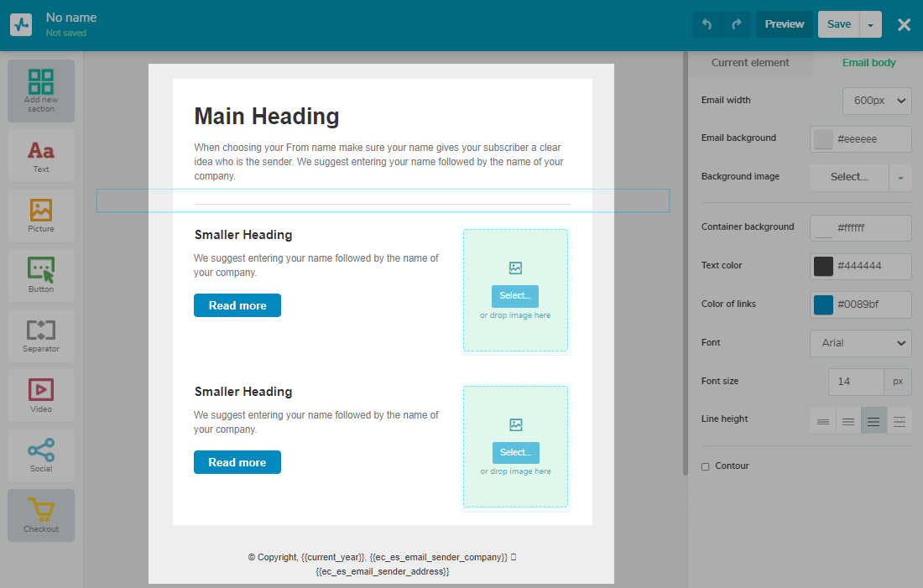923x588 pixels.
Task: Enable the Contour checkbox
Action: 706,466
